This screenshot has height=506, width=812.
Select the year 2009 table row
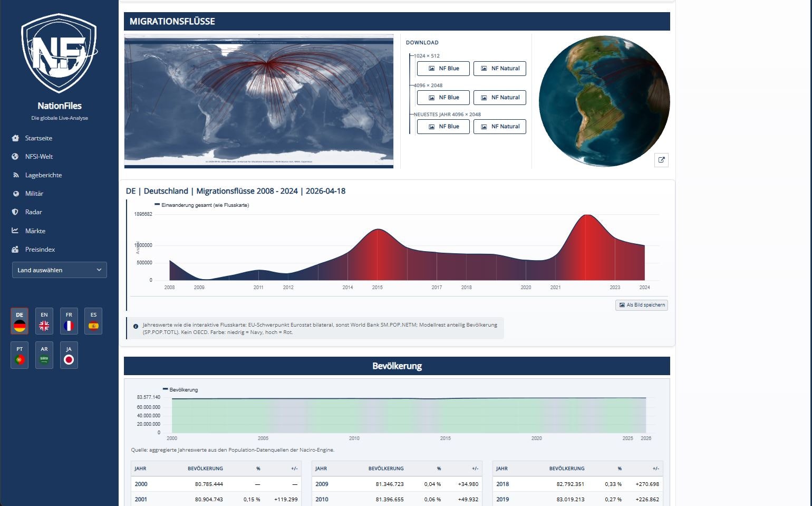tap(397, 484)
